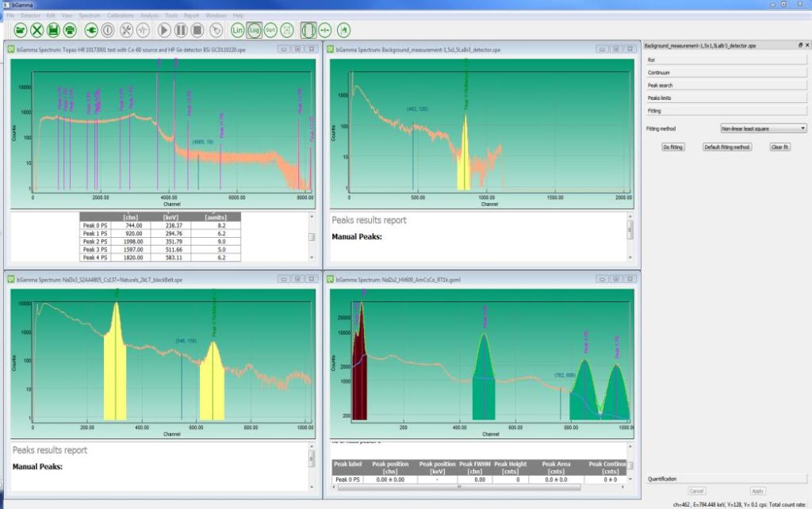Pause acquisition with the pause button
Screen dimensions: 812x509
pos(181,30)
